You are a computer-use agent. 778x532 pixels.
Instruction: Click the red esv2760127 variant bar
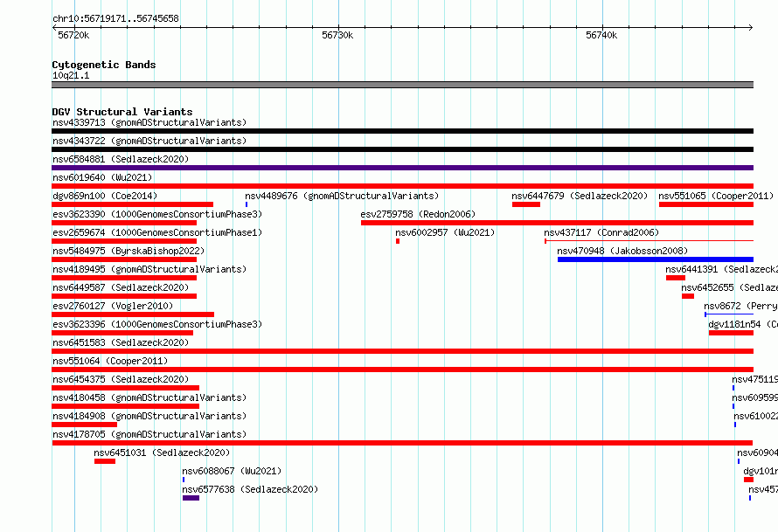[x=133, y=314]
